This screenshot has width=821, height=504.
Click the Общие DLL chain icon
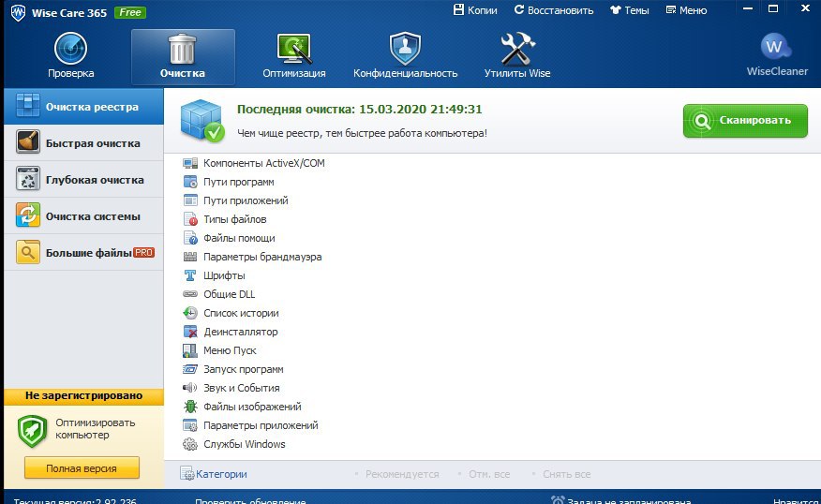pyautogui.click(x=190, y=294)
